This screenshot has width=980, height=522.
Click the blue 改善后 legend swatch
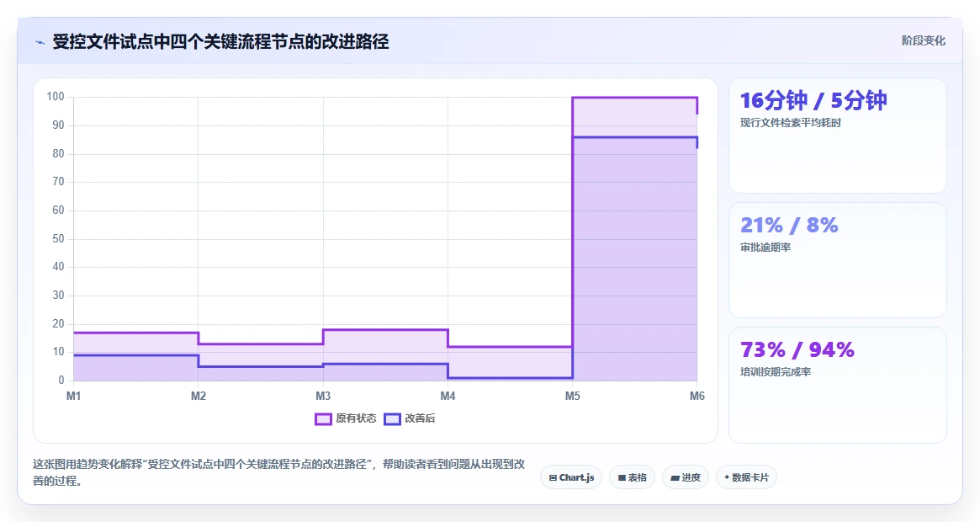pos(393,418)
